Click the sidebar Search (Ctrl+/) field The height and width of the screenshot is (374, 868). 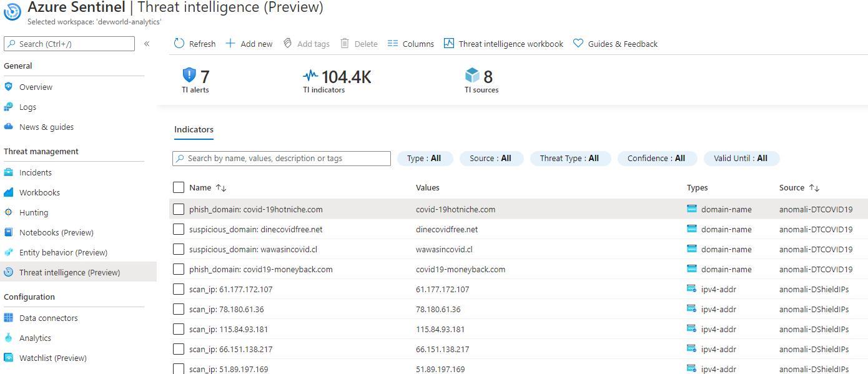pyautogui.click(x=69, y=44)
